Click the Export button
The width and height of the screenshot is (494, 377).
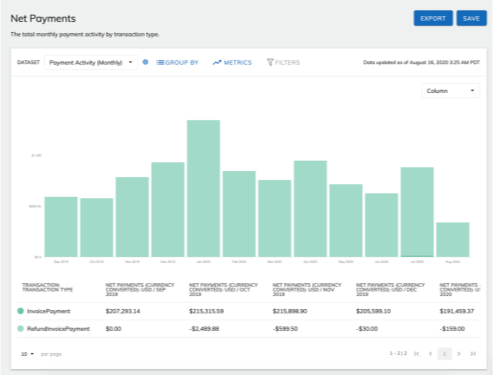(x=433, y=18)
